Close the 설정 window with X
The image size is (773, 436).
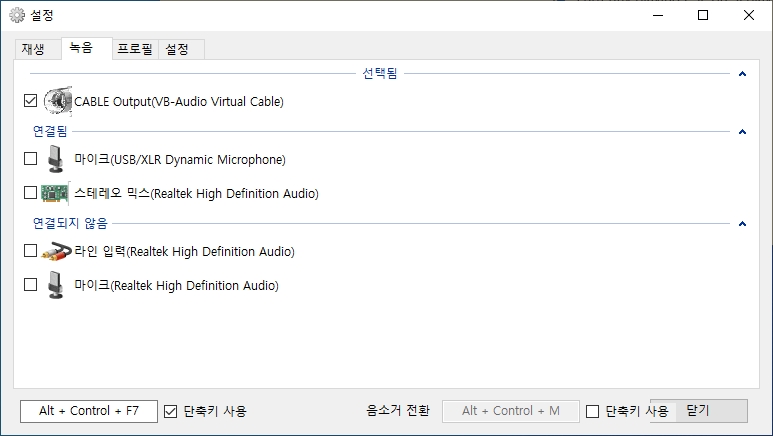749,15
